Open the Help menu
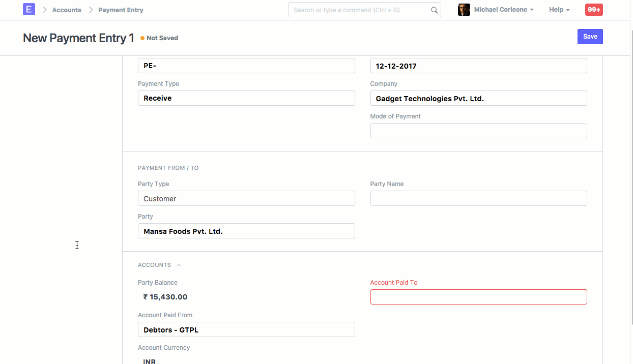This screenshot has width=633, height=364. (x=558, y=9)
